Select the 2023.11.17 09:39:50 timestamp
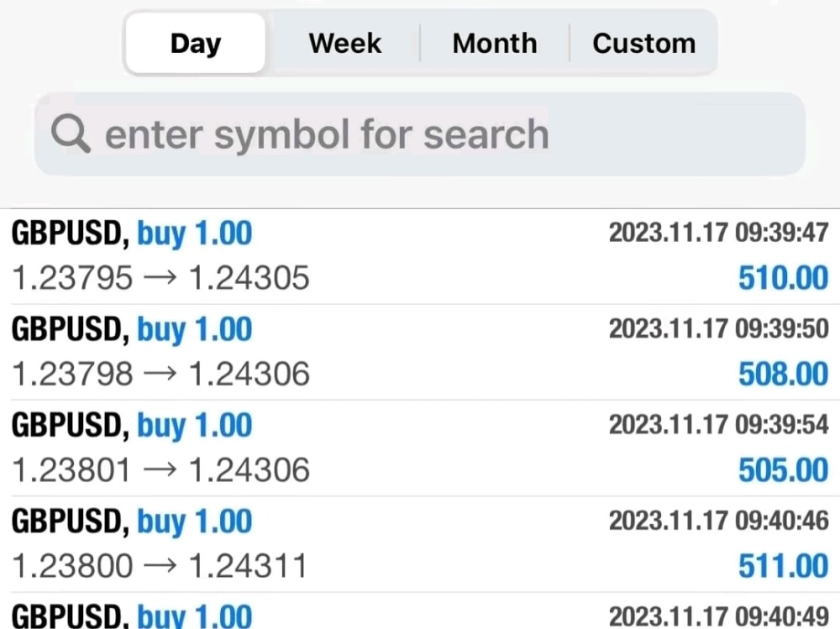 click(x=718, y=328)
